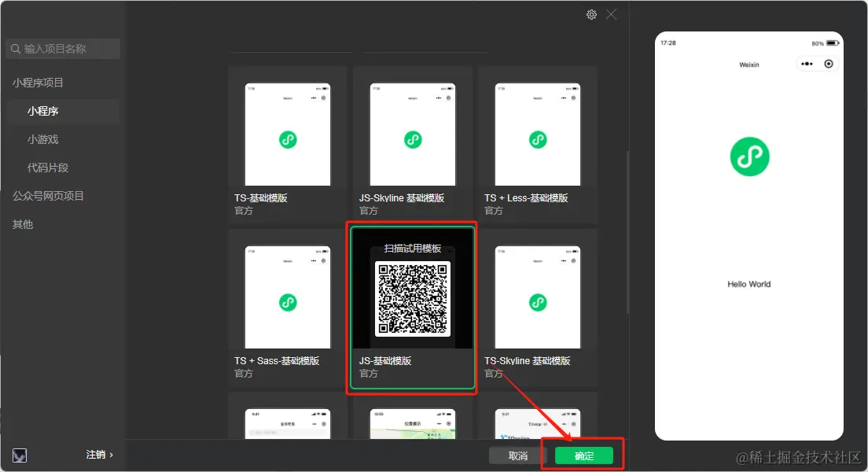Viewport: 868px width, 472px height.
Task: Click the TS + Less-基础模版 label
Action: click(526, 197)
